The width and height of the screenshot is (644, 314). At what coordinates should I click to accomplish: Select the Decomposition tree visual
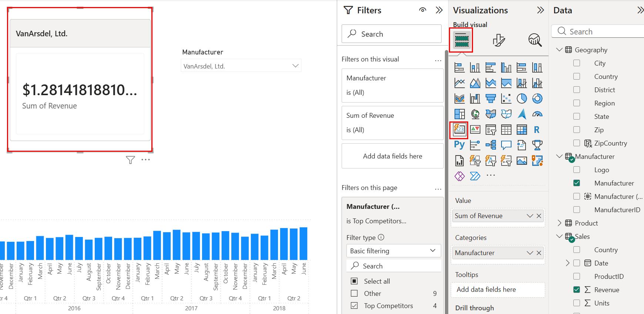pos(490,145)
